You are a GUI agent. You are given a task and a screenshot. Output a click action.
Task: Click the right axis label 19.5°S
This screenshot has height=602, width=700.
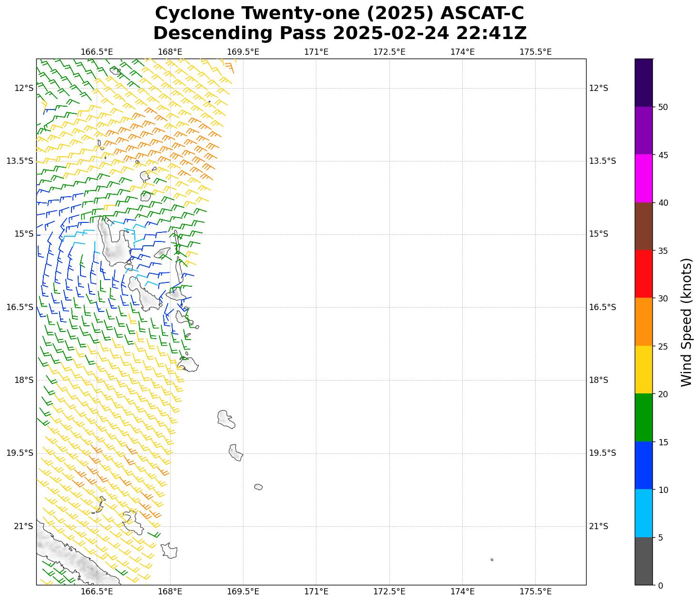click(602, 453)
